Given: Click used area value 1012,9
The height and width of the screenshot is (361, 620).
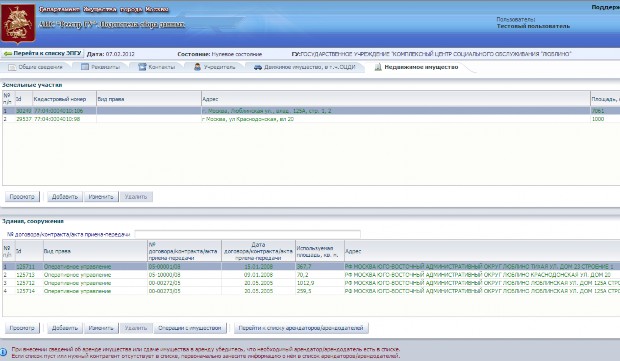Looking at the screenshot, I should pos(306,283).
